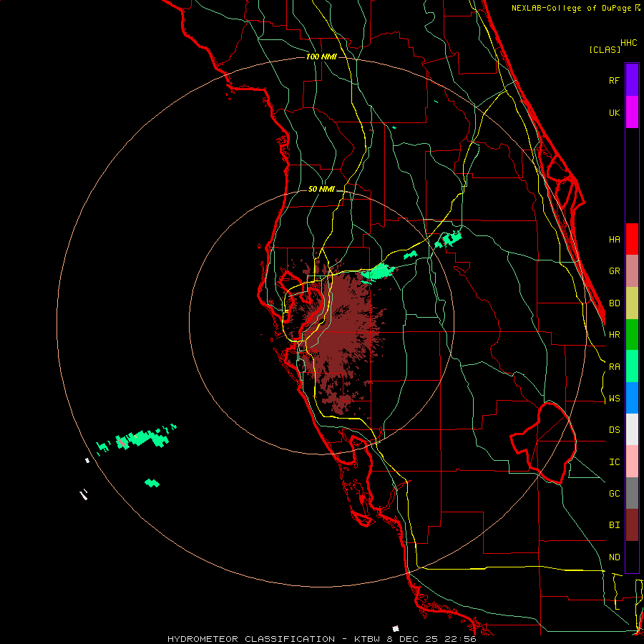This screenshot has height=644, width=644.
Task: Click the HA red legend swatch
Action: tap(632, 239)
